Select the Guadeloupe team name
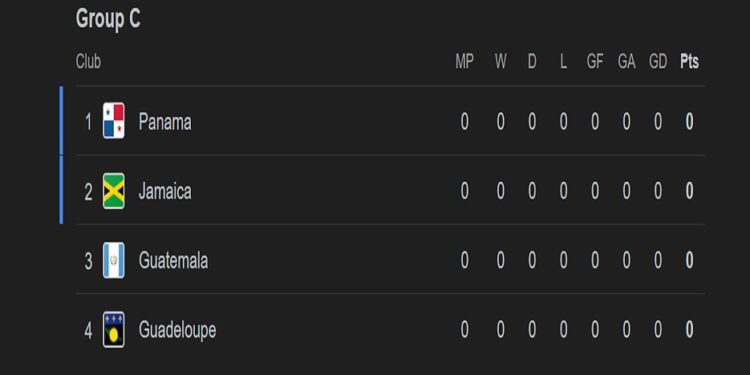Screen dimensions: 750x375 (x=177, y=331)
